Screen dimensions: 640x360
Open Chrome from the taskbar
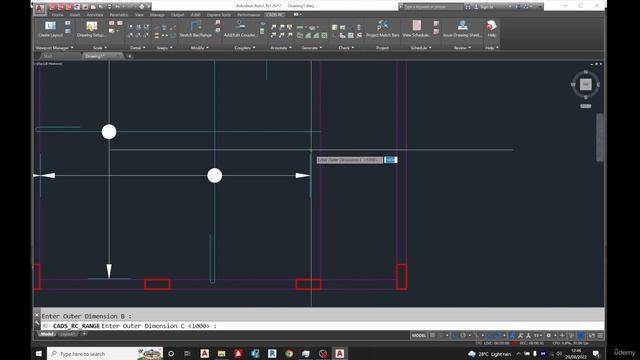(289, 353)
